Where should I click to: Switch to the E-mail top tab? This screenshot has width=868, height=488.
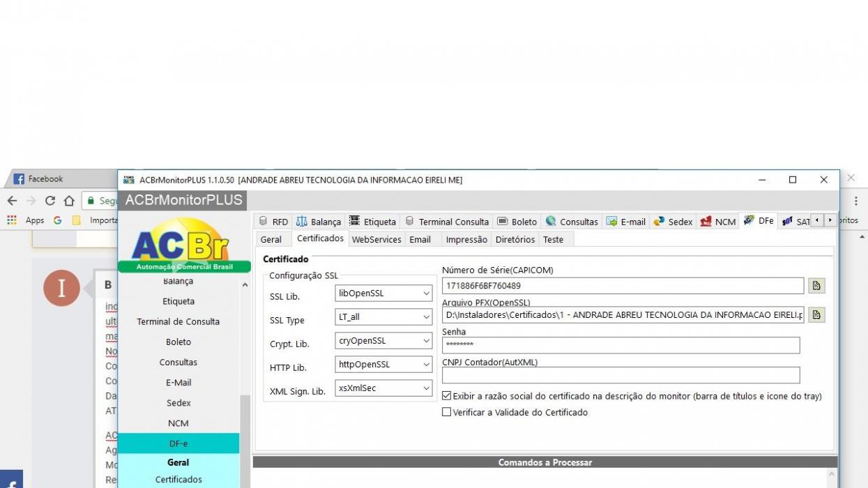pyautogui.click(x=626, y=222)
